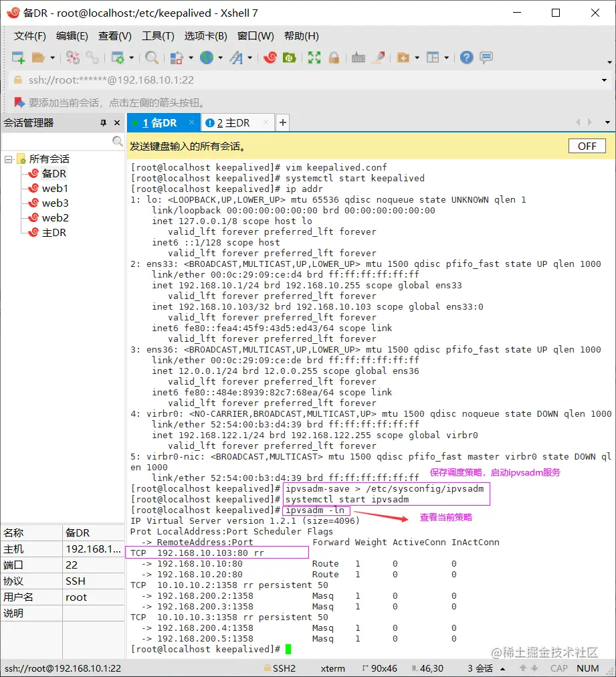Toggle the OFF send-to-all-sessions button

[x=587, y=147]
